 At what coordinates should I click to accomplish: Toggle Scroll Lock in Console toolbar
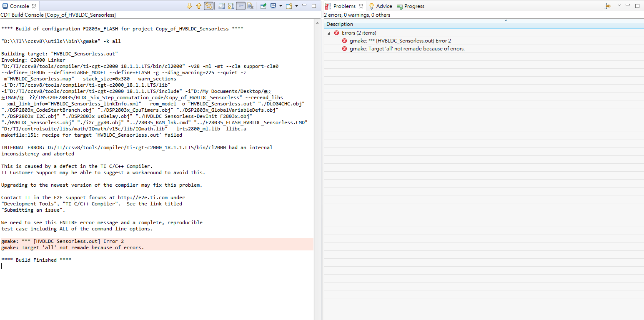click(x=231, y=6)
